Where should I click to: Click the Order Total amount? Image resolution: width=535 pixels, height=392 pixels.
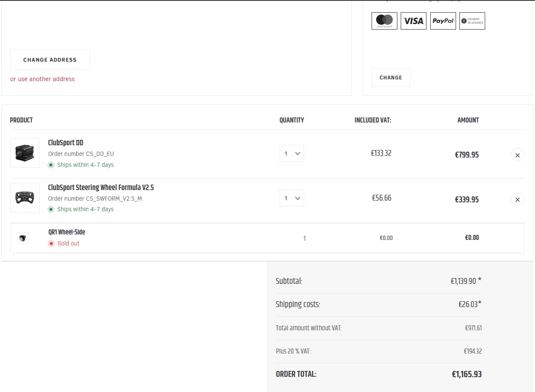466,374
